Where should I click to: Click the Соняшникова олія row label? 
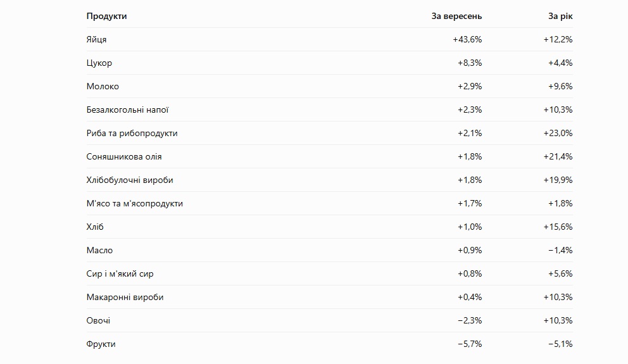pyautogui.click(x=124, y=156)
